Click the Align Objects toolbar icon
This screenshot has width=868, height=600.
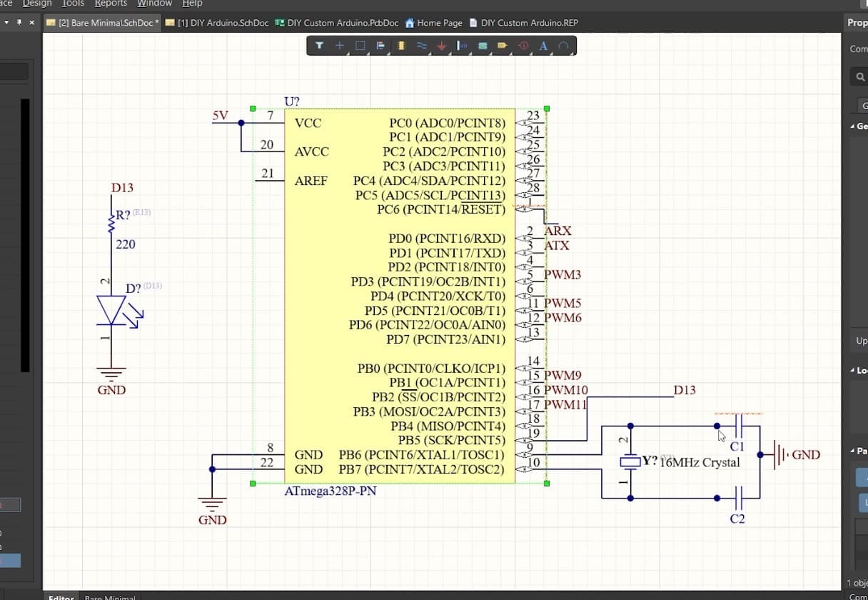pos(380,46)
